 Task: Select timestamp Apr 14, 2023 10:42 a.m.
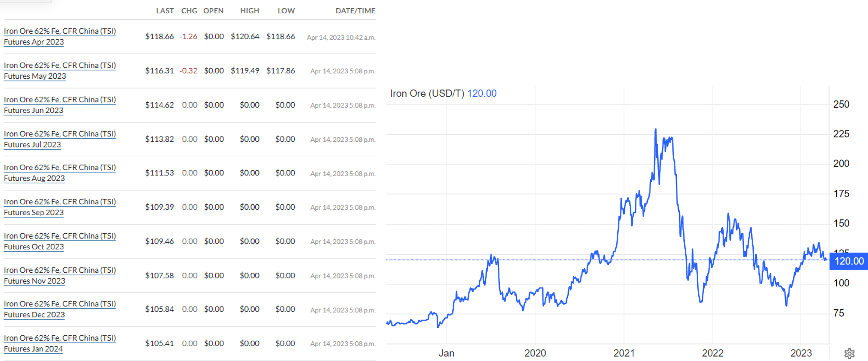341,37
